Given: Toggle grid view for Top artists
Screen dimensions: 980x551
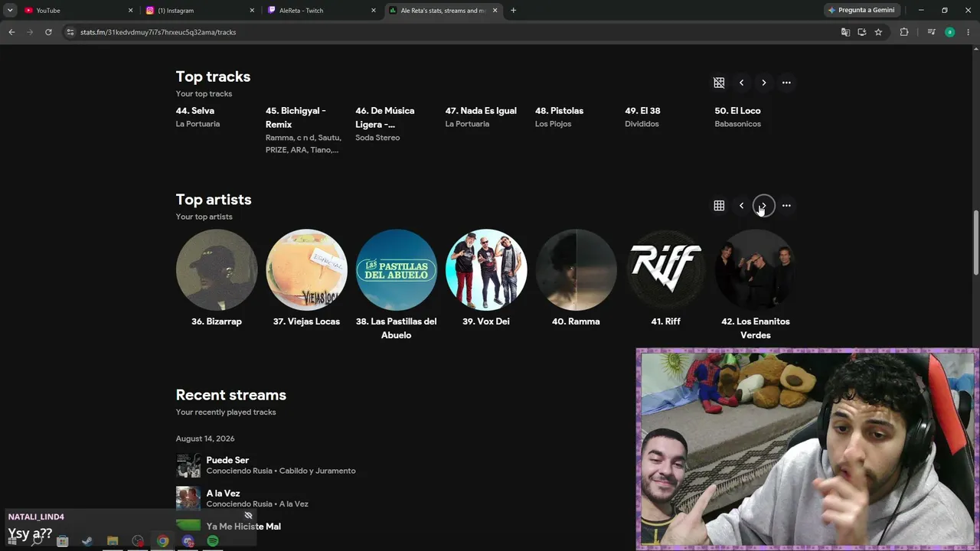Looking at the screenshot, I should 719,206.
